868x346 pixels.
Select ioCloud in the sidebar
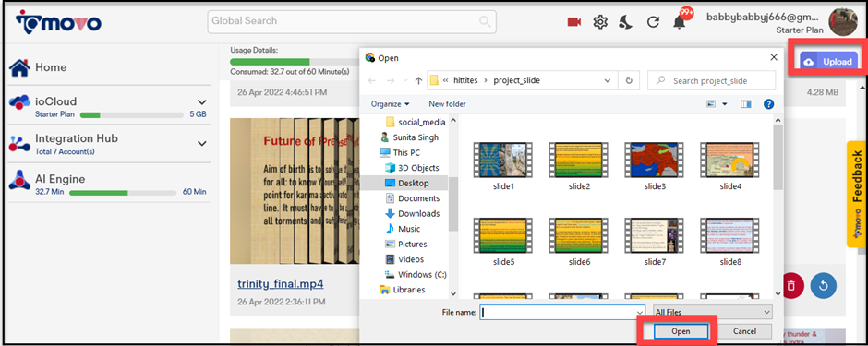pos(56,101)
